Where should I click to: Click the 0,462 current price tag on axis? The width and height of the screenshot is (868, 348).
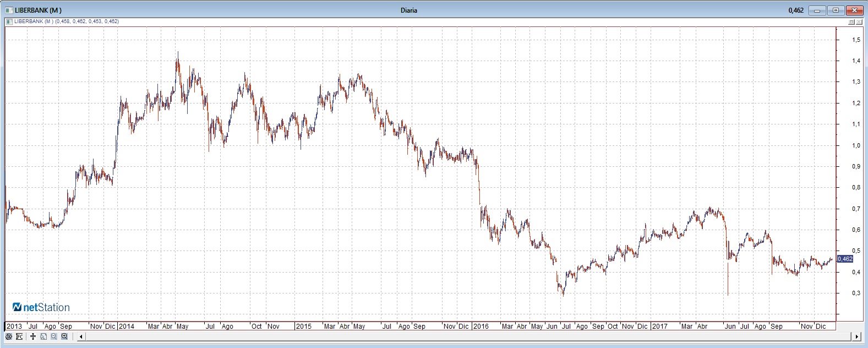coord(845,259)
